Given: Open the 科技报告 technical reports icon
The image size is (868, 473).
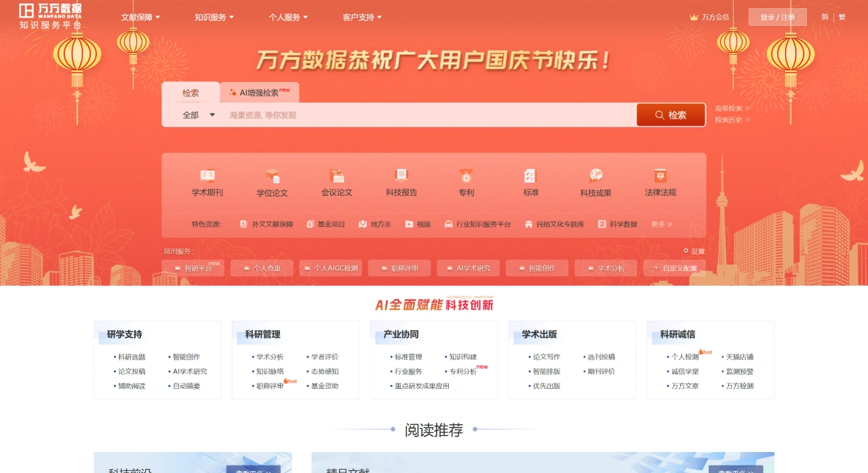Looking at the screenshot, I should [x=400, y=182].
